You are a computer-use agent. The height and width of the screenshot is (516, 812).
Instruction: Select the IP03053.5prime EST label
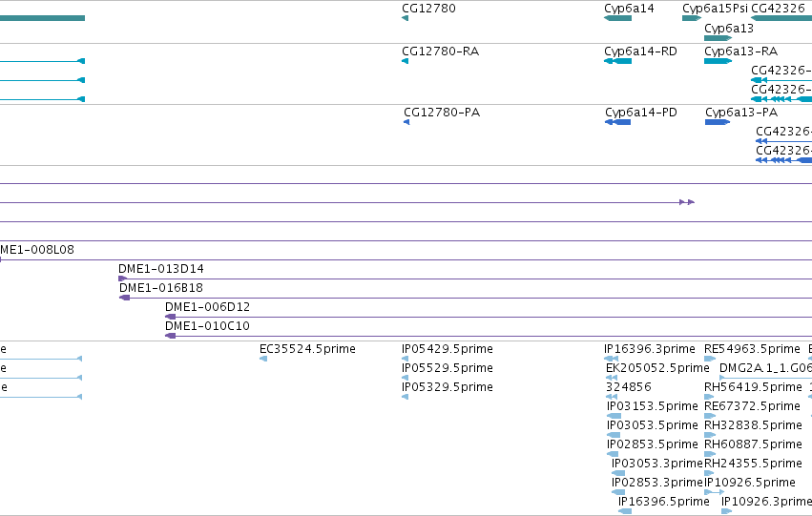(x=652, y=425)
